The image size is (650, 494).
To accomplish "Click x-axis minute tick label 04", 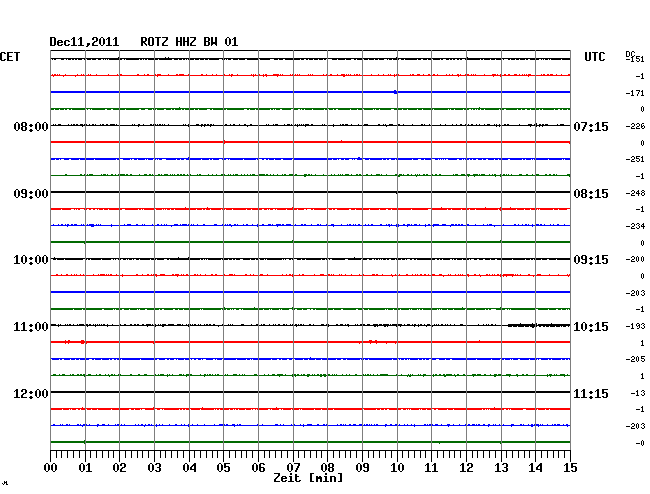I will point(189,467).
